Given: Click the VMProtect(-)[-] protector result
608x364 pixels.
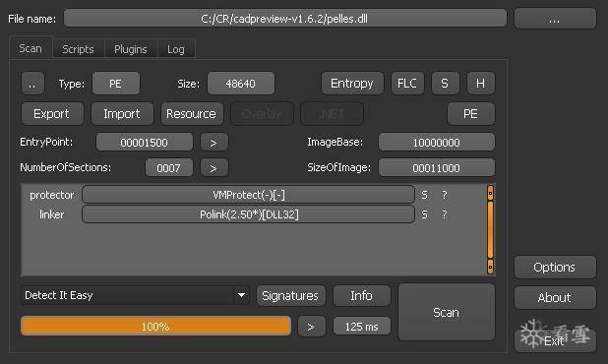Looking at the screenshot, I should [248, 195].
